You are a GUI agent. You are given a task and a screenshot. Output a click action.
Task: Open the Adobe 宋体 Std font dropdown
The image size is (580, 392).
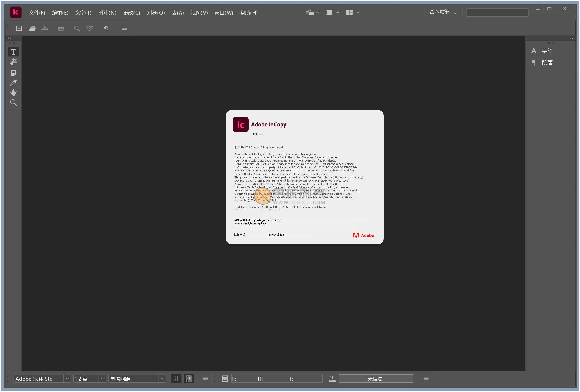click(x=67, y=379)
